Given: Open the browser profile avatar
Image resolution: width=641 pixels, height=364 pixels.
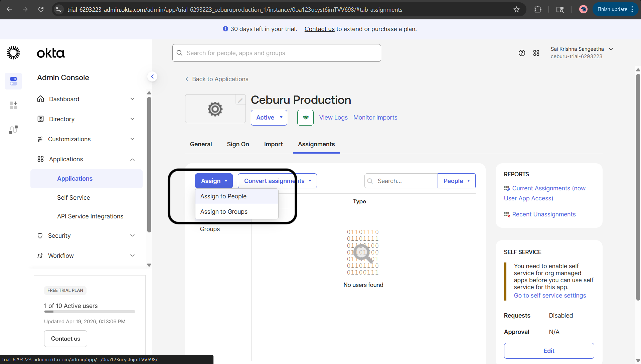Looking at the screenshot, I should [583, 9].
